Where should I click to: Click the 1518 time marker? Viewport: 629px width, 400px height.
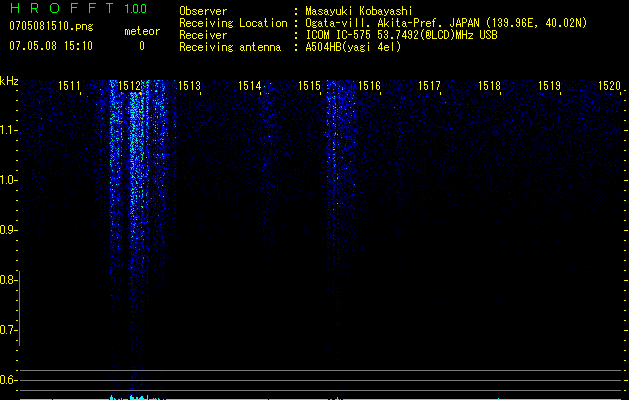tap(490, 86)
